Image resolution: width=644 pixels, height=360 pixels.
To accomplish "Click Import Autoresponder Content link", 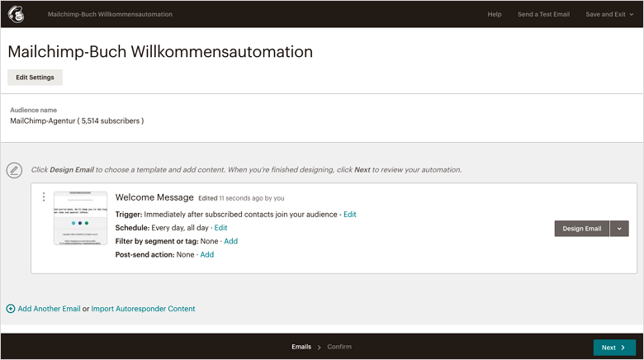I will [x=144, y=309].
